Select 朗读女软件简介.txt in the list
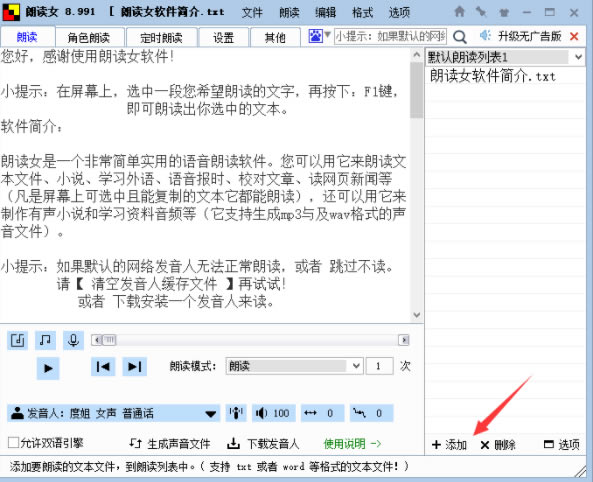This screenshot has width=593, height=482. (x=505, y=76)
